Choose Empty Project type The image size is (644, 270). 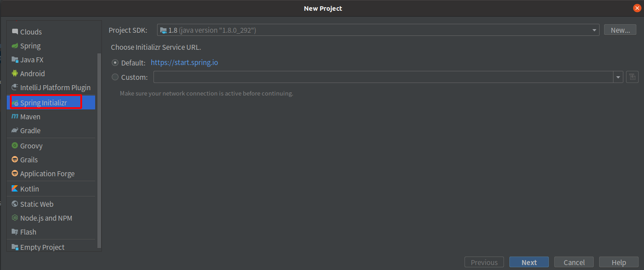tap(52, 247)
